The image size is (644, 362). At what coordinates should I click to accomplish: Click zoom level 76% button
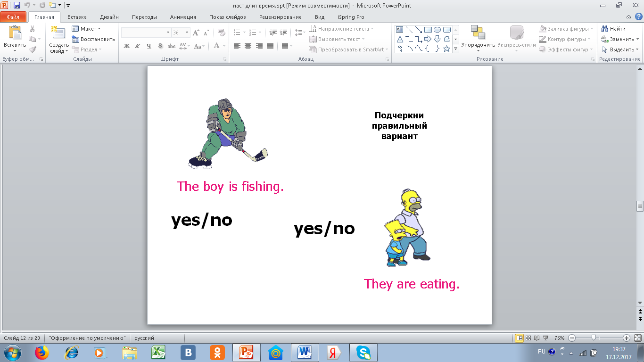click(559, 338)
